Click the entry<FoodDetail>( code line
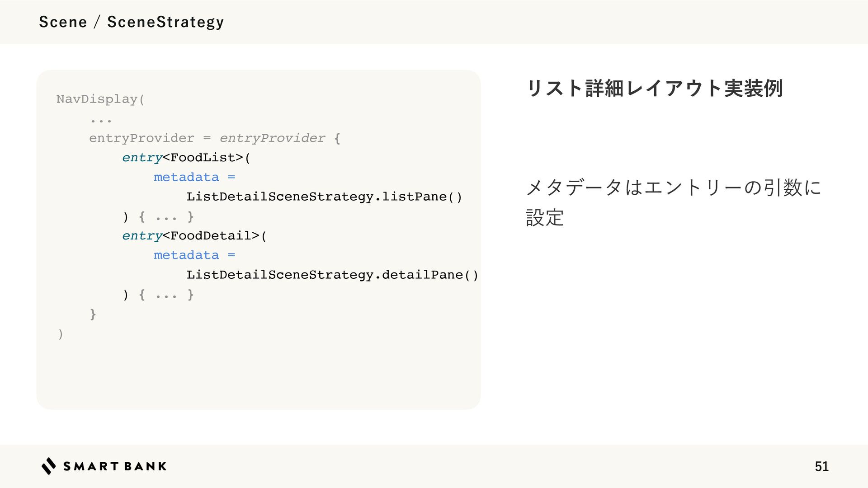This screenshot has height=488, width=868. coord(194,235)
